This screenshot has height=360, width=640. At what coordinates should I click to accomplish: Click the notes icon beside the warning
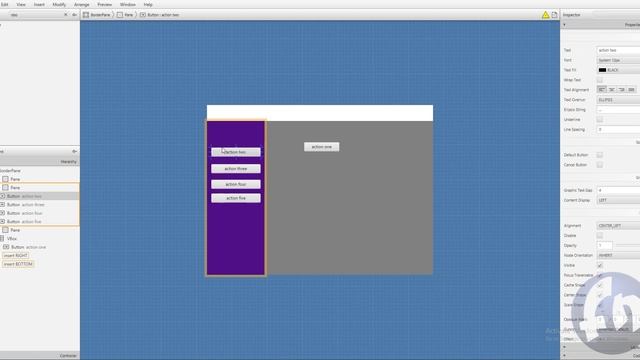pos(554,15)
